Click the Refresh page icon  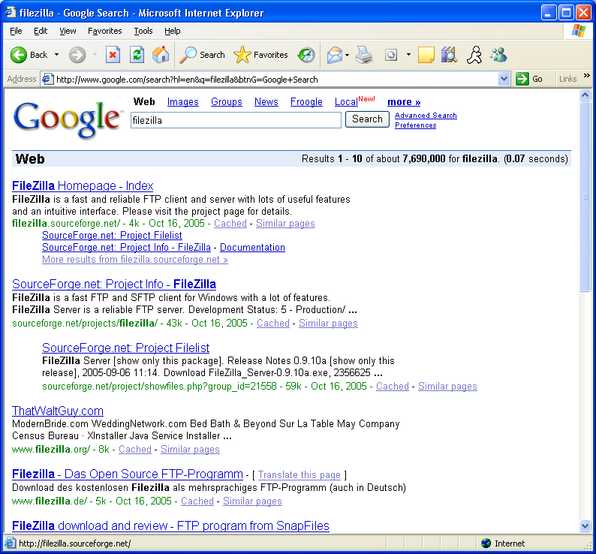[x=137, y=55]
